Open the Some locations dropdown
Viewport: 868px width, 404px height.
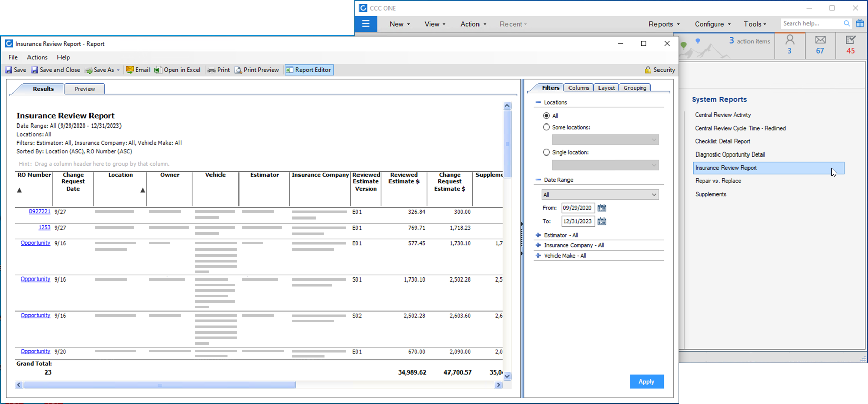[x=605, y=140]
